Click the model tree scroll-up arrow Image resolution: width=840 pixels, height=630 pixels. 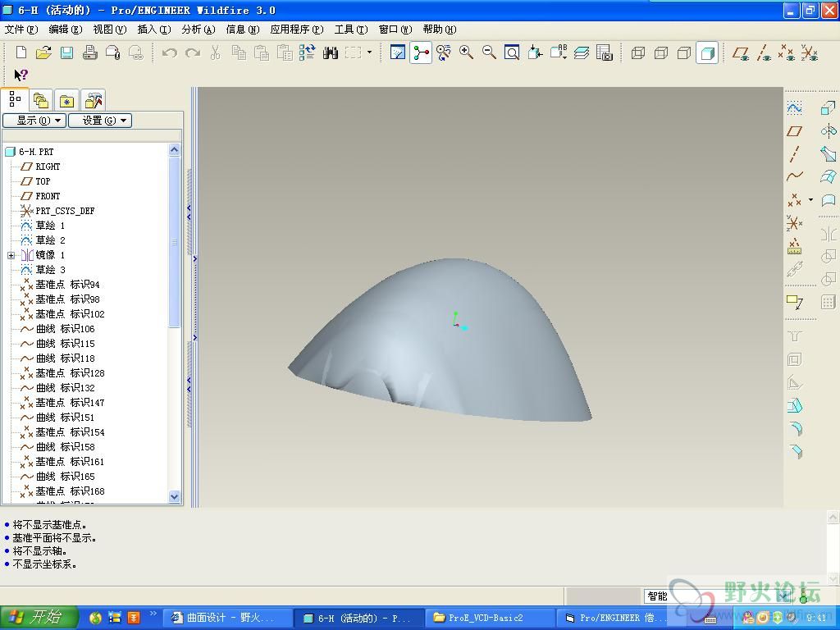coord(174,149)
